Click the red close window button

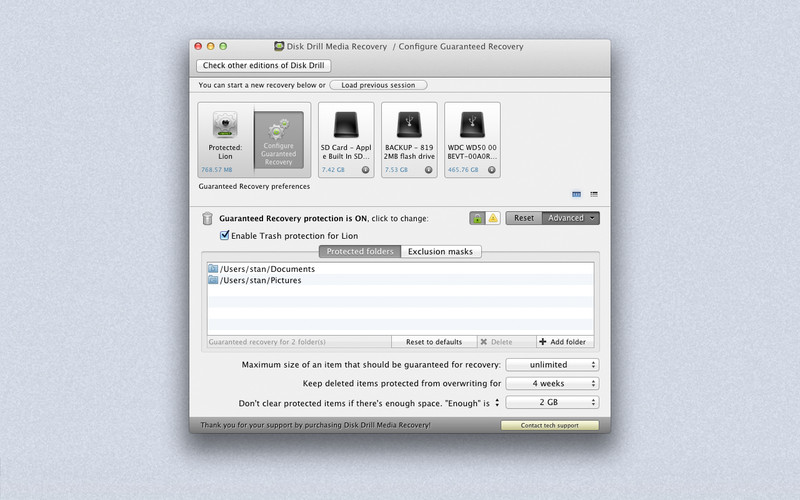coord(198,46)
